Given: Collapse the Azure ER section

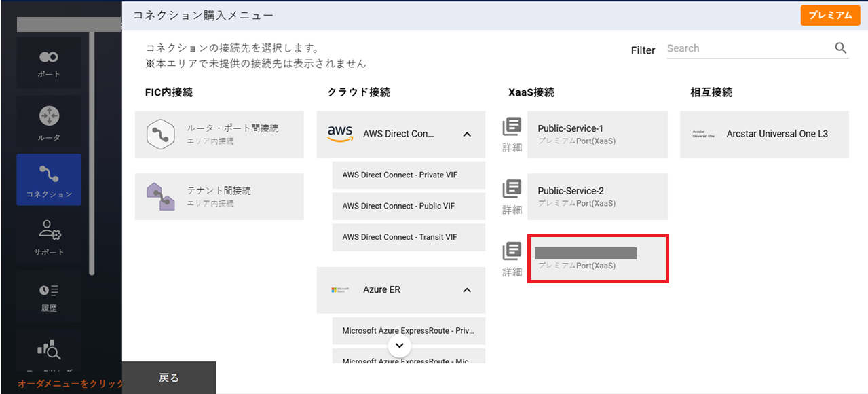Looking at the screenshot, I should point(467,290).
